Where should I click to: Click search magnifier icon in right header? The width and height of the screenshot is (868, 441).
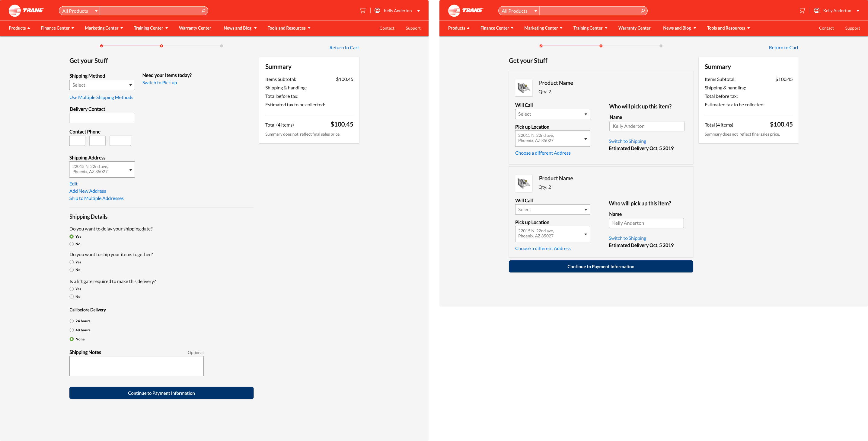tap(643, 11)
